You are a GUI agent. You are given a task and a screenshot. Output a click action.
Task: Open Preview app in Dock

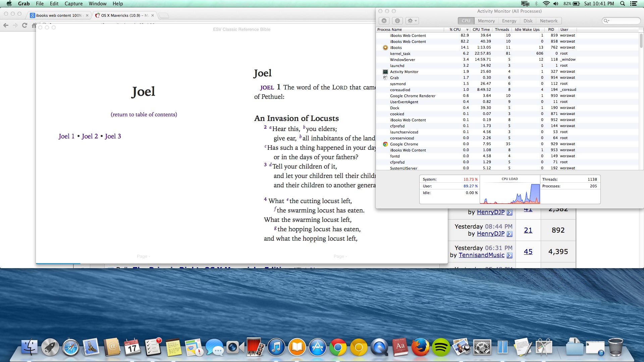[461, 347]
